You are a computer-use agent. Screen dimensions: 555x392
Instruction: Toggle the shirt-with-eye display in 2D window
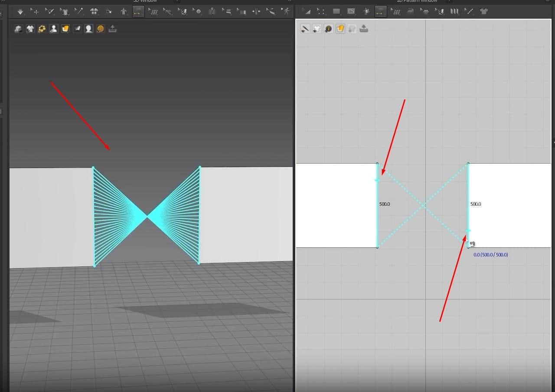tap(317, 29)
